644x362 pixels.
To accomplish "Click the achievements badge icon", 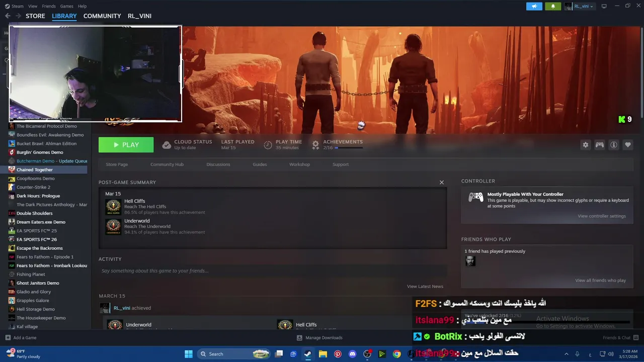I will pyautogui.click(x=315, y=145).
